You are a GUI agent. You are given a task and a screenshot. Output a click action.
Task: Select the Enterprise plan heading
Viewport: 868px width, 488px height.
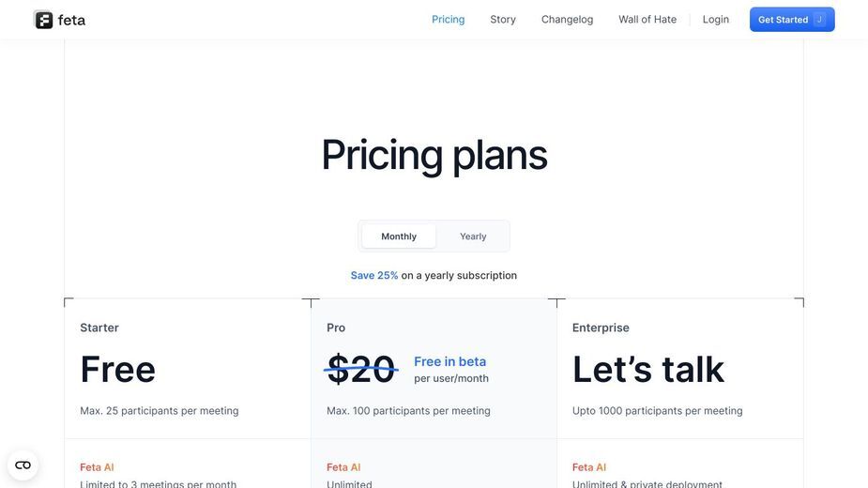600,328
